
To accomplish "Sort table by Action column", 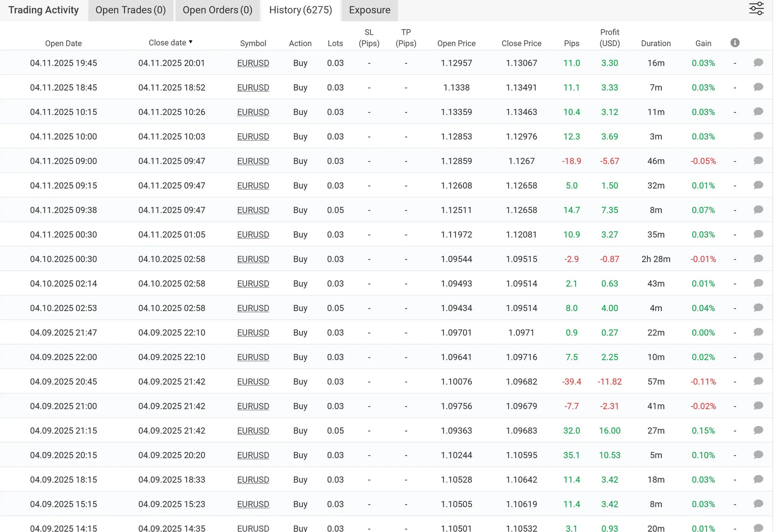I will [300, 43].
